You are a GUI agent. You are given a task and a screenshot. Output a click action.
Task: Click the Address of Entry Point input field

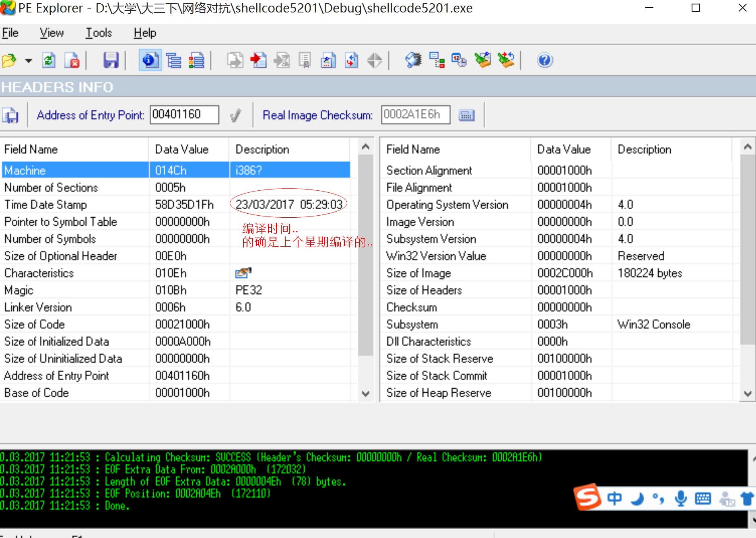[184, 115]
